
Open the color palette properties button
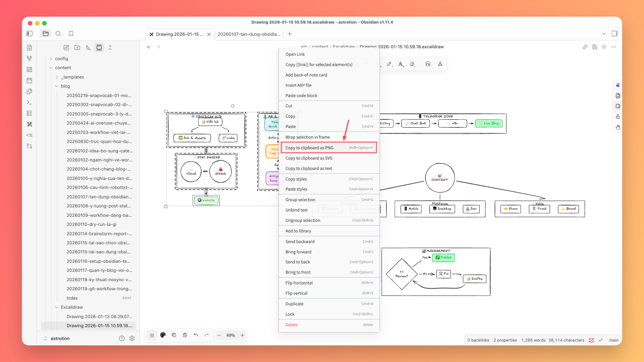coord(163,335)
